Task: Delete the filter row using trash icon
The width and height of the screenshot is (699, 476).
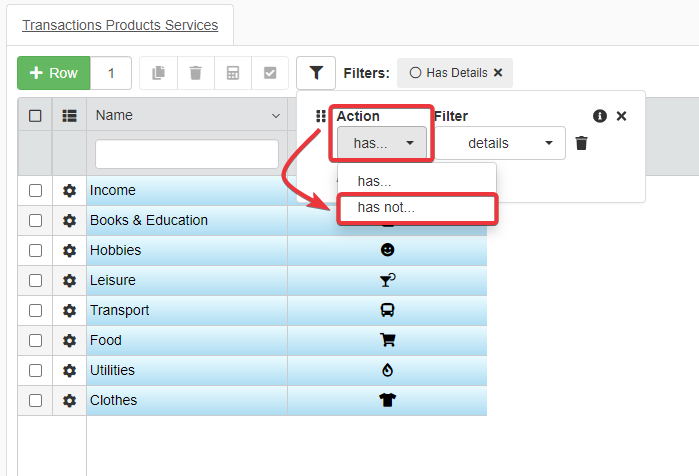Action: tap(581, 143)
